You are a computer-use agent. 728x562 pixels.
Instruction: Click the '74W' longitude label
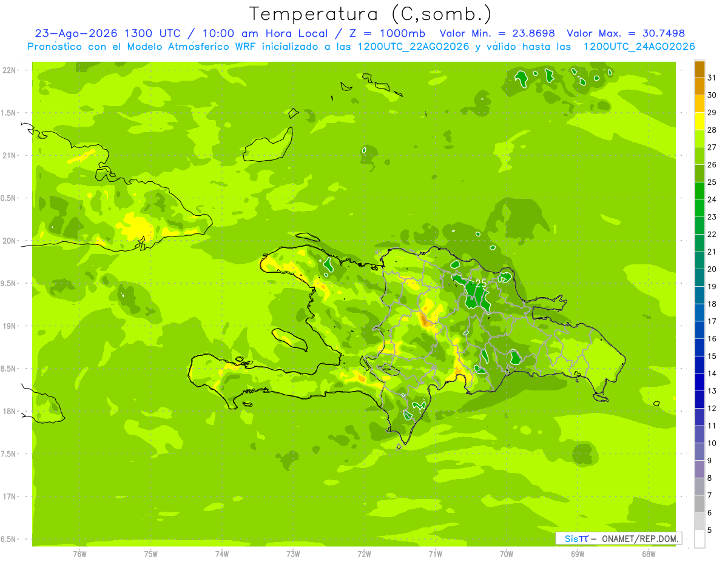(x=222, y=555)
